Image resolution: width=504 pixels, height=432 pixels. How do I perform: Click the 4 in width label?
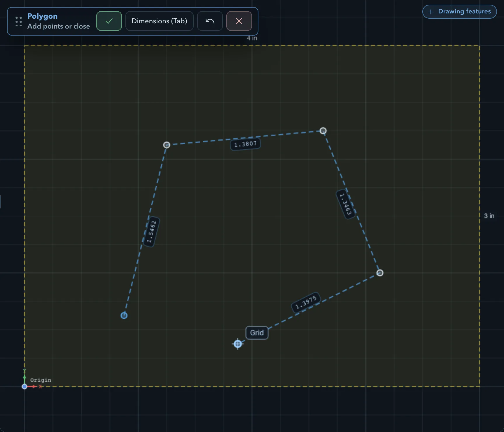coord(252,38)
